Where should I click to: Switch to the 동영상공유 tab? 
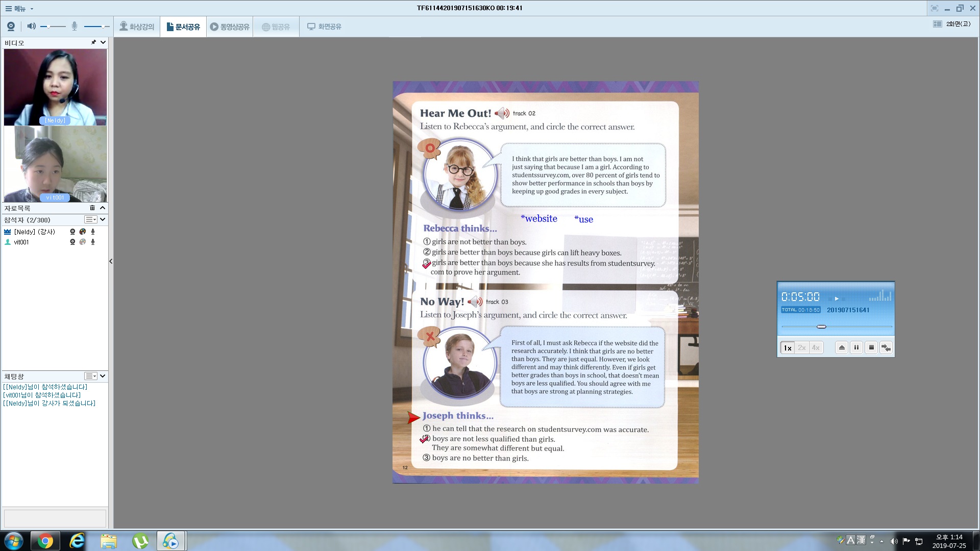click(x=230, y=27)
